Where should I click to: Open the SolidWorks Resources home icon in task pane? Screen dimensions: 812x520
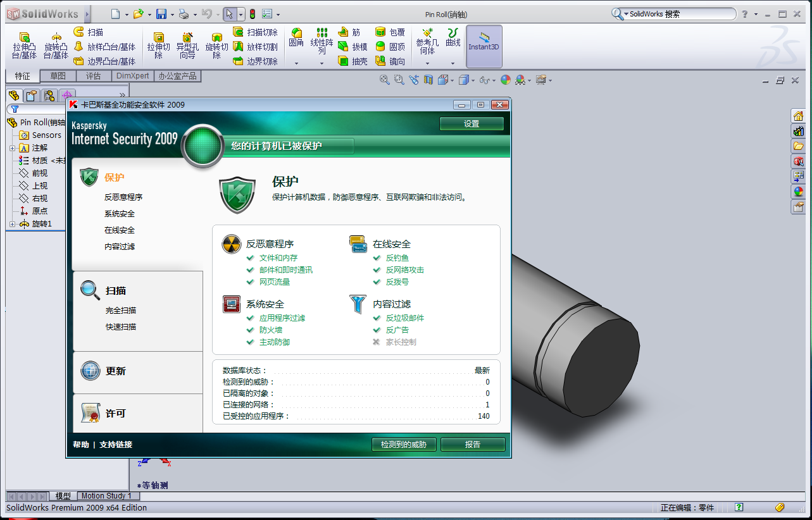798,116
